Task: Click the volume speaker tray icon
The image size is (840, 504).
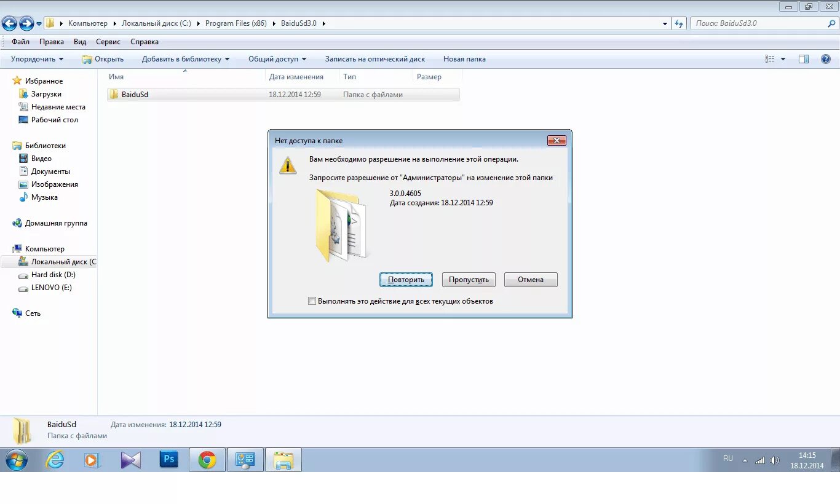Action: pos(775,460)
